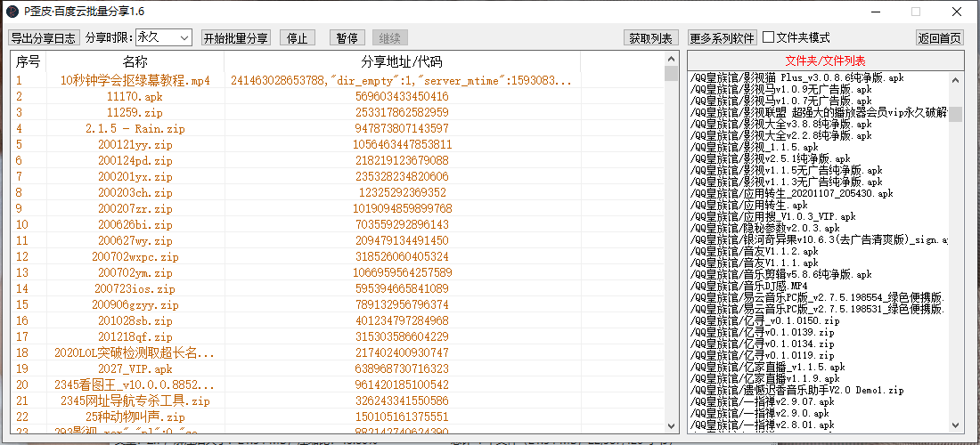980x445 pixels.
Task: Select row 10秒钟学会抠绿幕教程.mp4
Action: [x=338, y=80]
